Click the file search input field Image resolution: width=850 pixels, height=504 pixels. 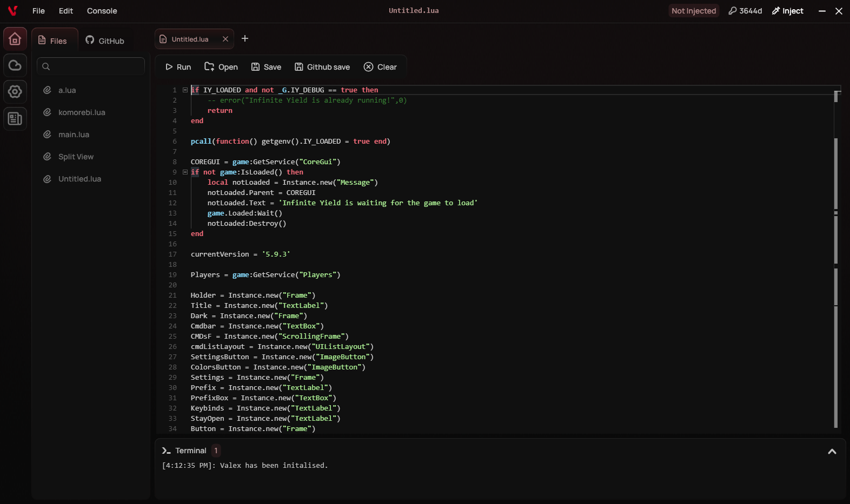pos(91,66)
